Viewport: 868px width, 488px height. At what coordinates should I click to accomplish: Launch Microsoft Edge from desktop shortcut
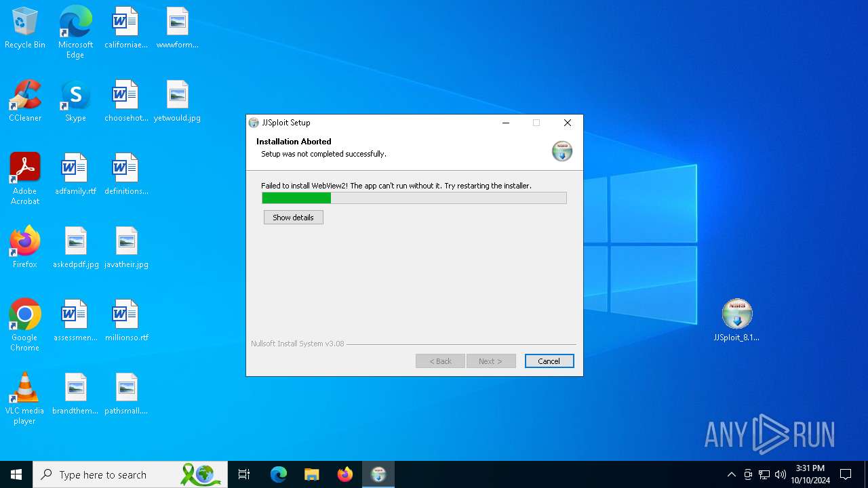(x=75, y=32)
